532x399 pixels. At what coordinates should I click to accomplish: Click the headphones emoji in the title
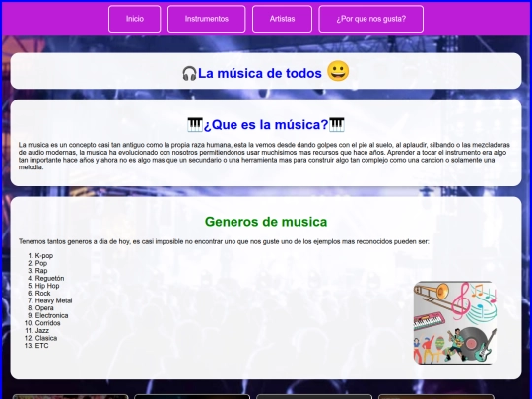click(x=189, y=73)
